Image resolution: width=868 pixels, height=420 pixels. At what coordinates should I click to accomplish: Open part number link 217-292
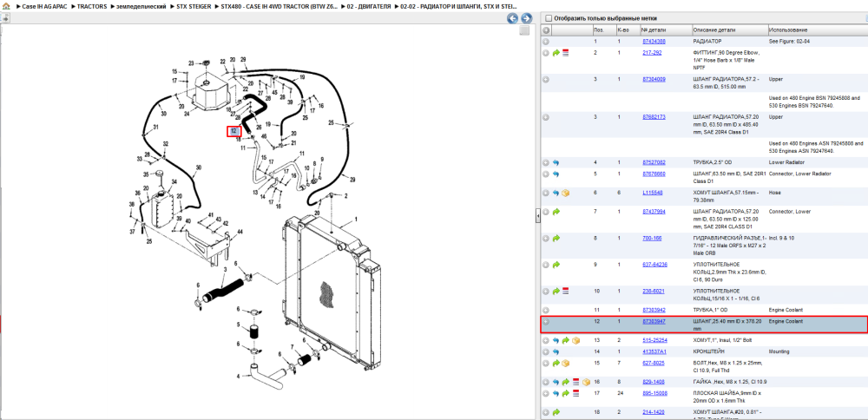click(652, 53)
